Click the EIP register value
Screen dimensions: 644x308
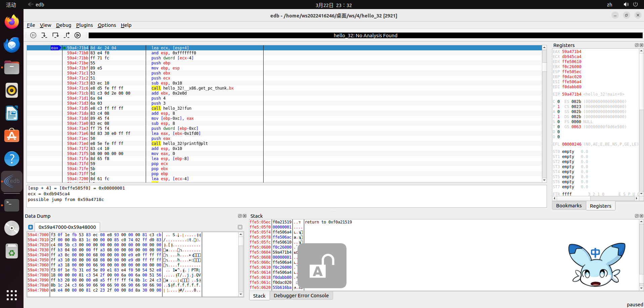click(571, 94)
